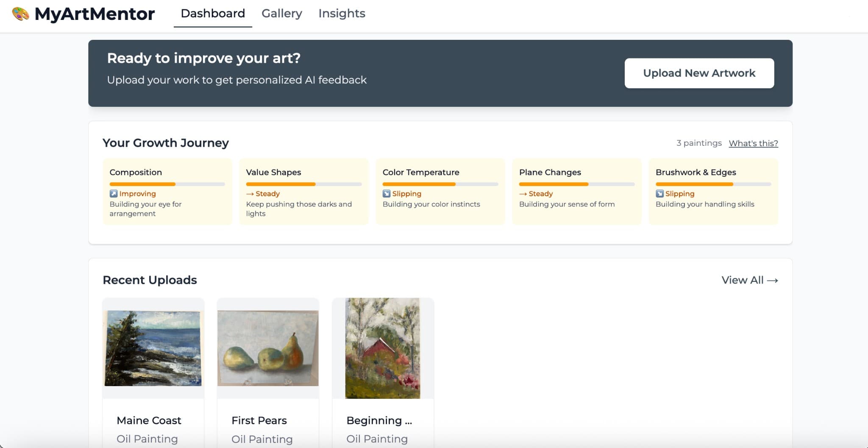This screenshot has height=448, width=868.
Task: Click the Composition progress bar
Action: pyautogui.click(x=167, y=184)
